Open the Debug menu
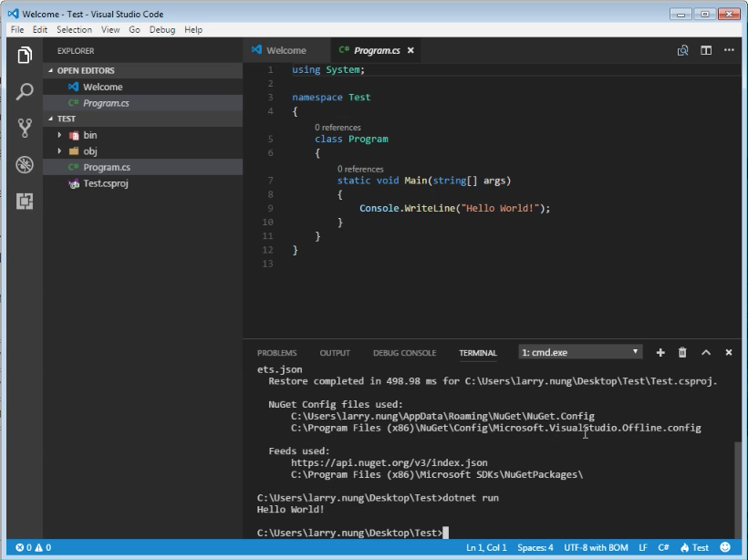 pos(162,29)
